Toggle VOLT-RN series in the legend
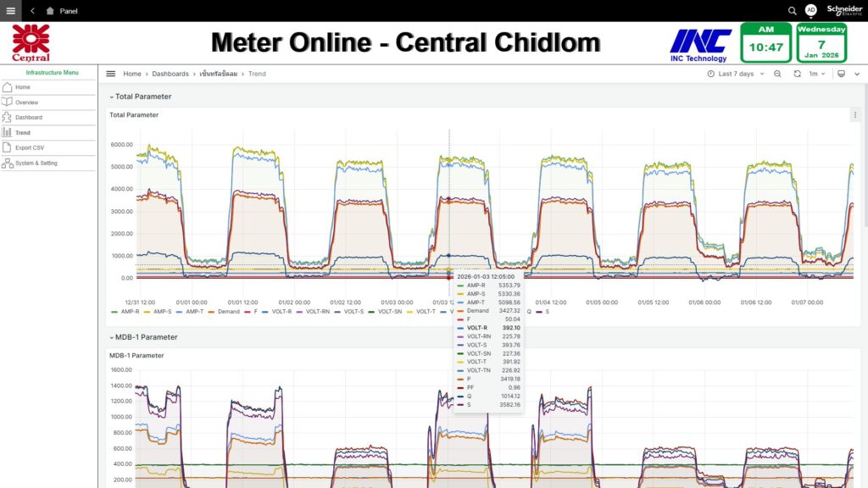Viewport: 868px width, 488px height. click(317, 312)
